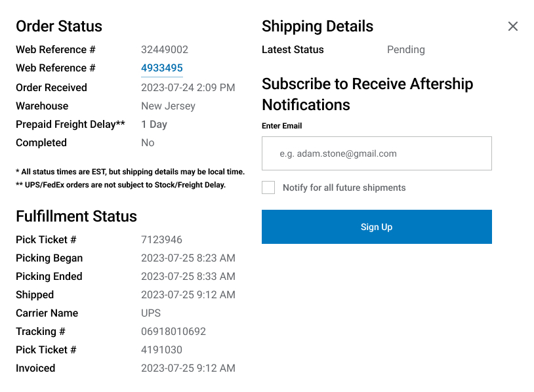
Task: Open web reference 4933495 link
Action: click(162, 68)
